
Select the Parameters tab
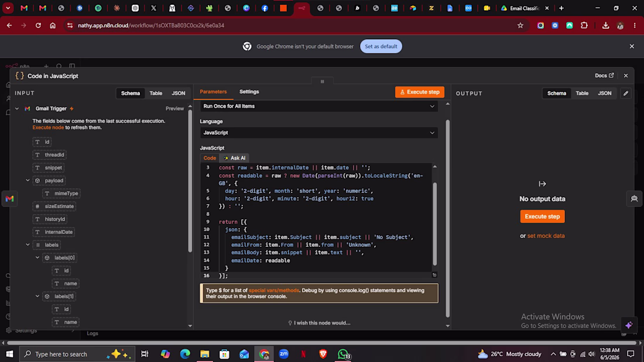(213, 92)
